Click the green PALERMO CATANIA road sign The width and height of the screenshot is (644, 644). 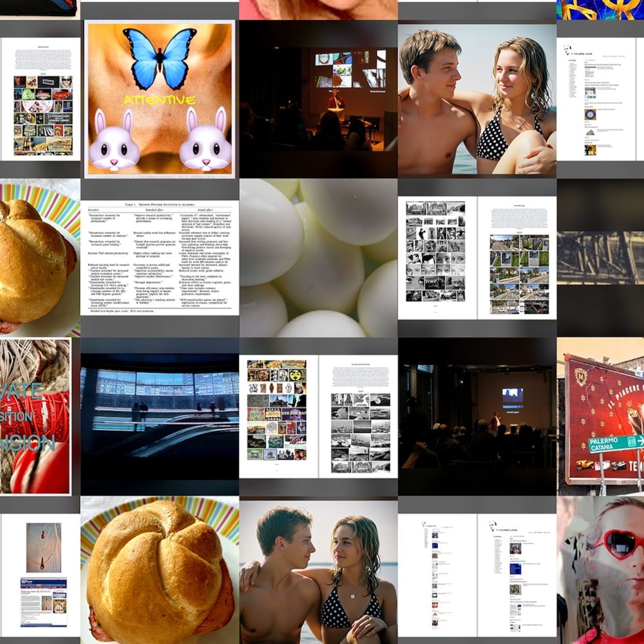coord(616,444)
